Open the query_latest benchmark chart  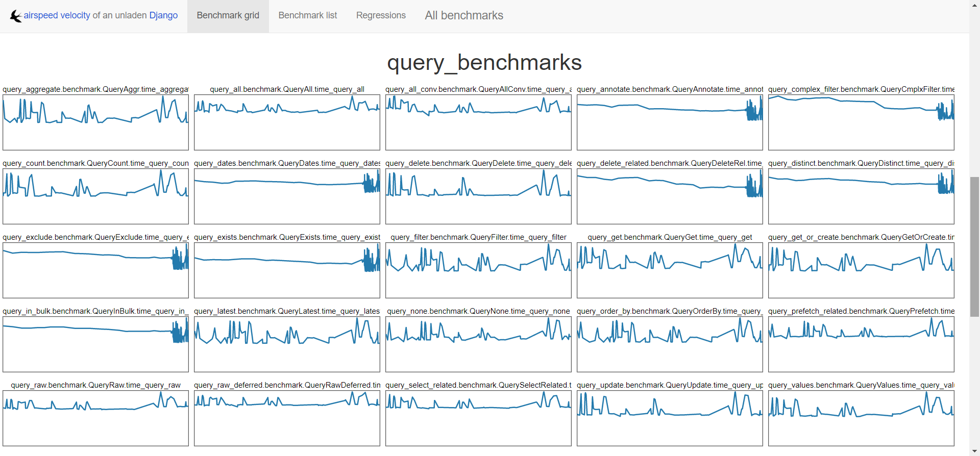pyautogui.click(x=287, y=344)
